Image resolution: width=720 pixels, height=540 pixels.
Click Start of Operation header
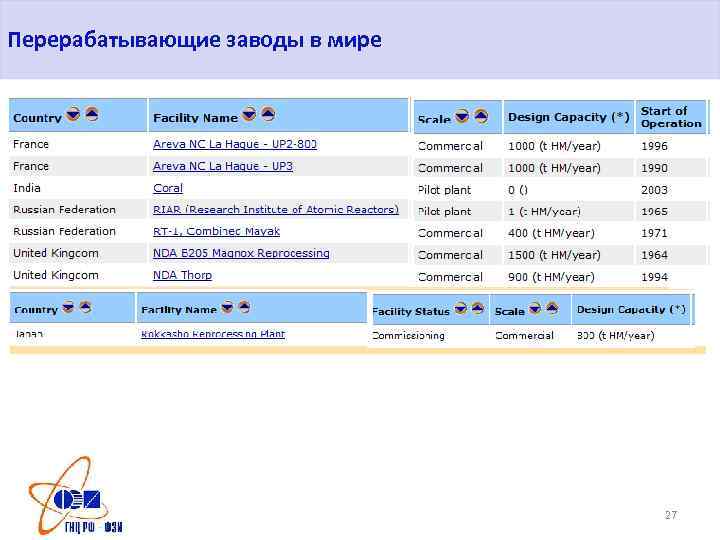pyautogui.click(x=671, y=117)
